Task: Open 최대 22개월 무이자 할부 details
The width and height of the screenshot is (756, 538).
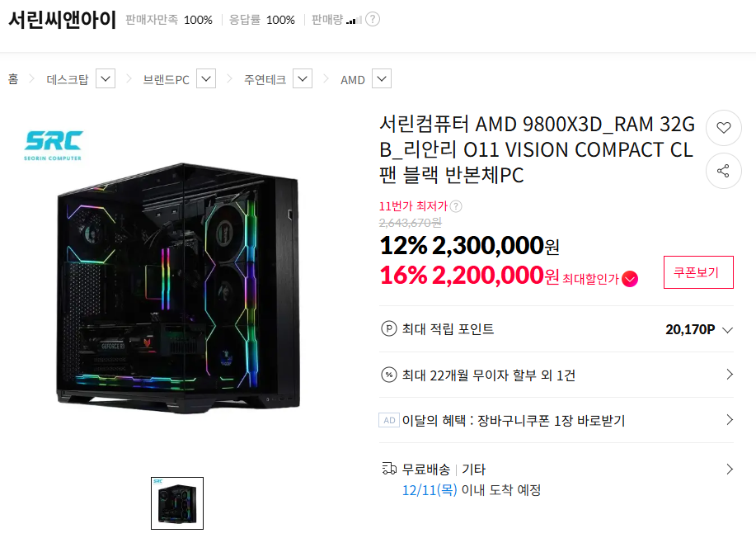Action: click(556, 375)
